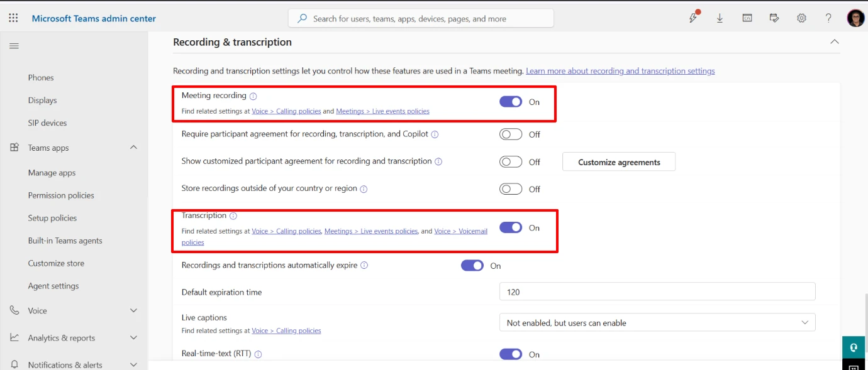The width and height of the screenshot is (868, 370).
Task: Click info icon beside Show customized participant agreement
Action: (438, 161)
